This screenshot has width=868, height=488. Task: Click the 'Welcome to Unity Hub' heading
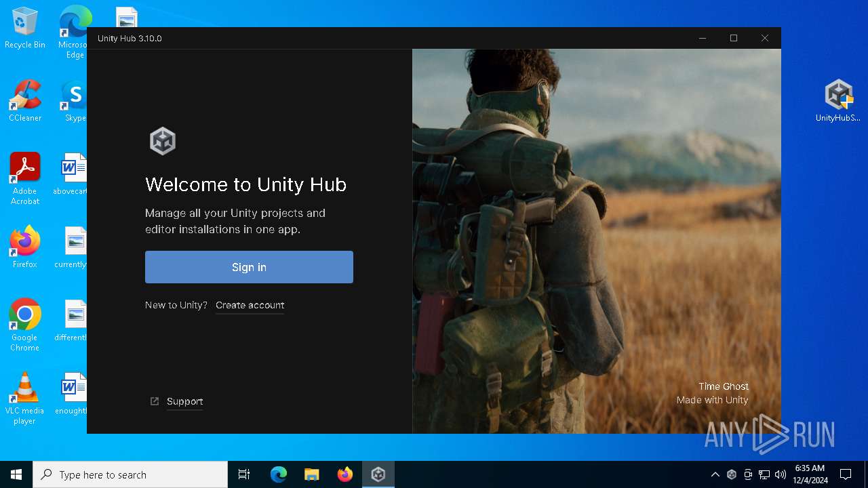click(x=245, y=184)
